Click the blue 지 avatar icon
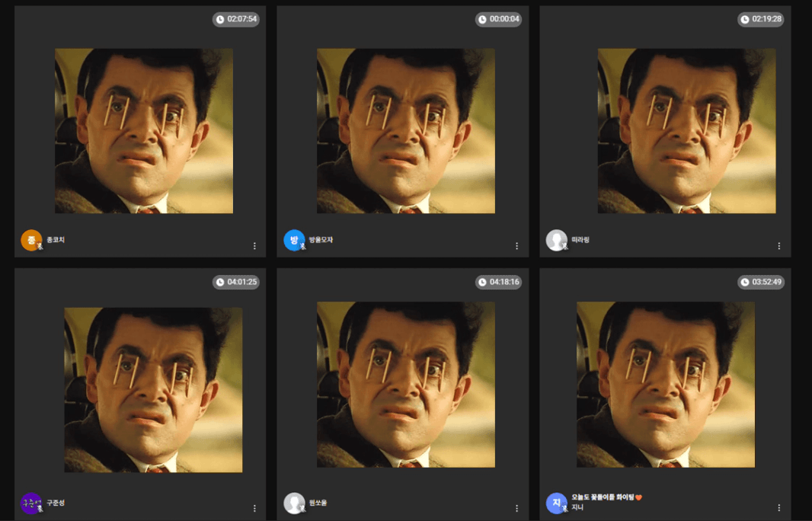Viewport: 812px width, 521px height. [557, 503]
